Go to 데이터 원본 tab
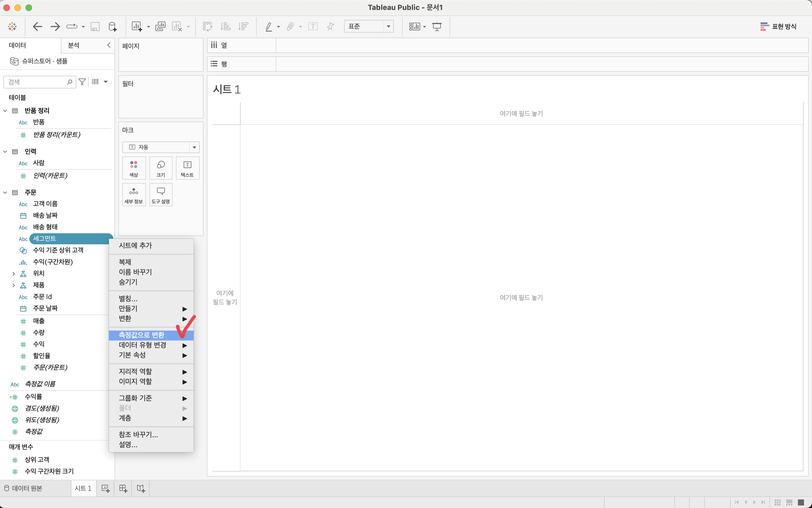 tap(24, 488)
